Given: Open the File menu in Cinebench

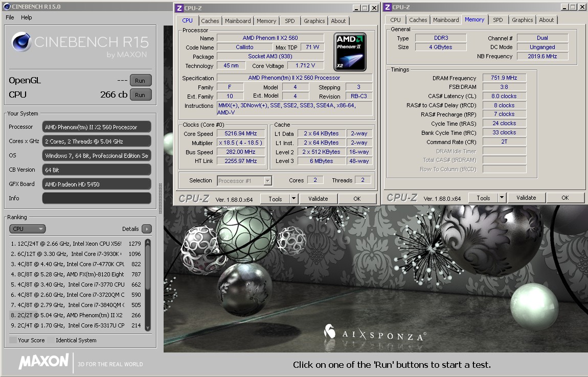Looking at the screenshot, I should click(10, 17).
